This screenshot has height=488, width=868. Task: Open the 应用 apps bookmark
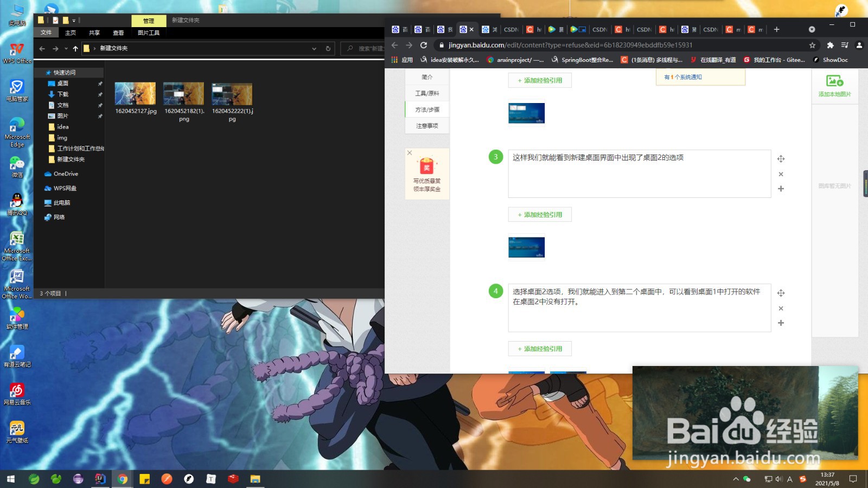(403, 60)
